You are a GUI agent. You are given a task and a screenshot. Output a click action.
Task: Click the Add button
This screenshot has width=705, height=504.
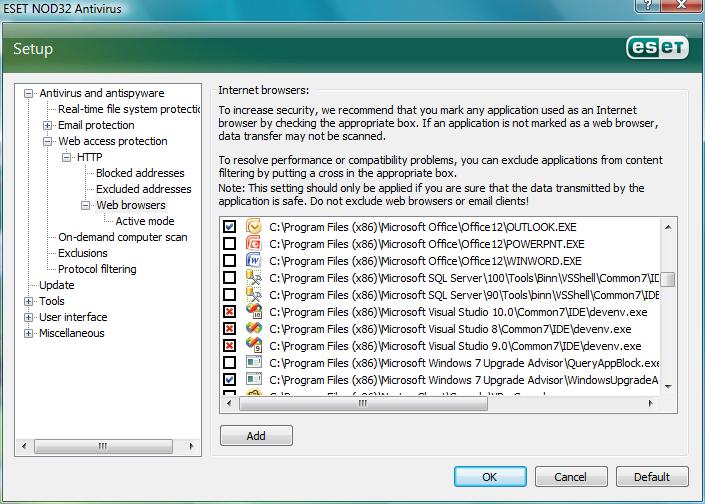[x=256, y=436]
